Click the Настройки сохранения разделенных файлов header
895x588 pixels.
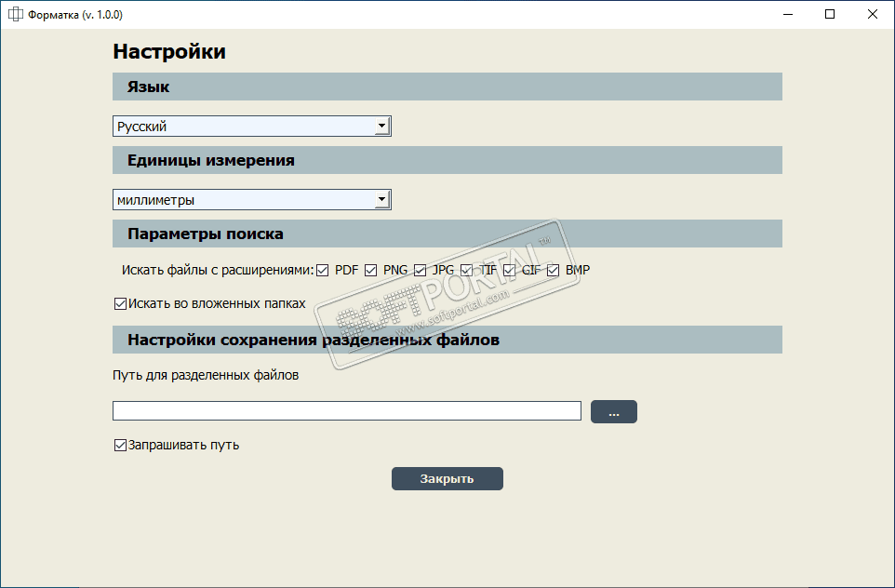click(x=313, y=340)
